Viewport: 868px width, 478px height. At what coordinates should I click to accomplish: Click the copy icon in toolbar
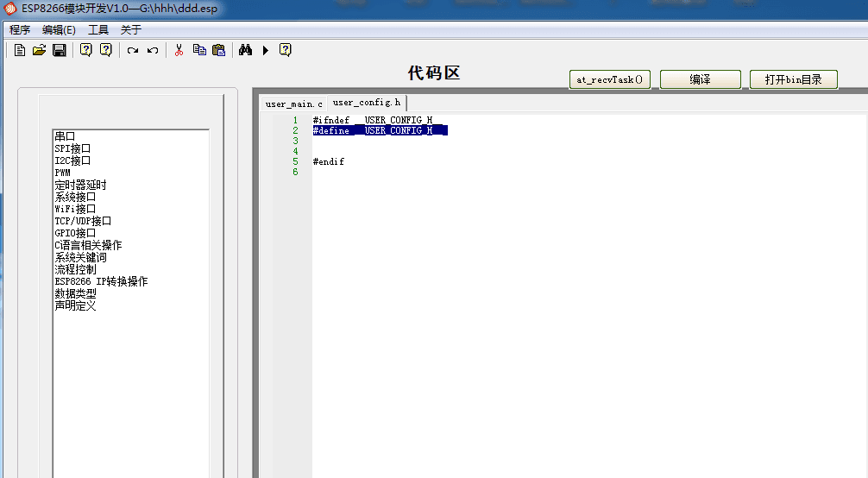[x=199, y=50]
